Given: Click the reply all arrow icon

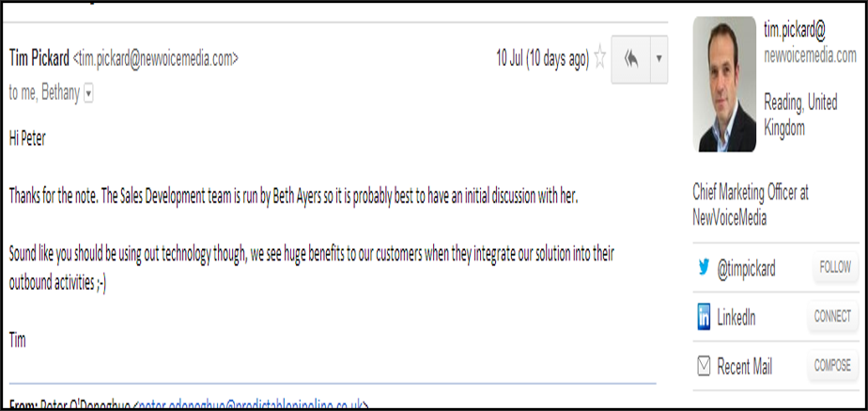Looking at the screenshot, I should (x=630, y=59).
